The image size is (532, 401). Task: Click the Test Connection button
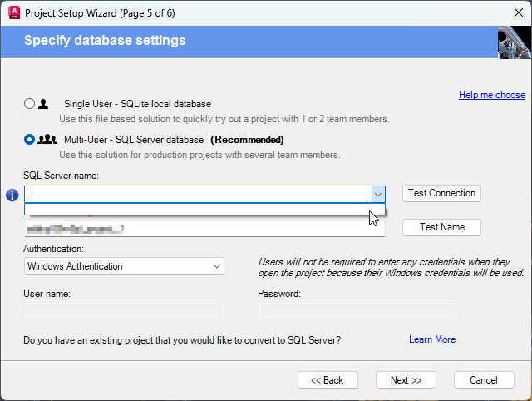tap(441, 193)
